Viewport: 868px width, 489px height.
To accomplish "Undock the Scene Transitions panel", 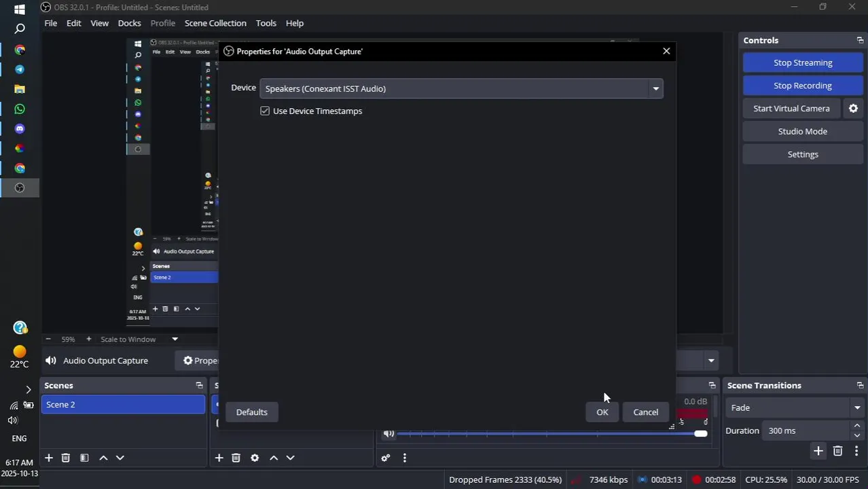I will 860,386.
